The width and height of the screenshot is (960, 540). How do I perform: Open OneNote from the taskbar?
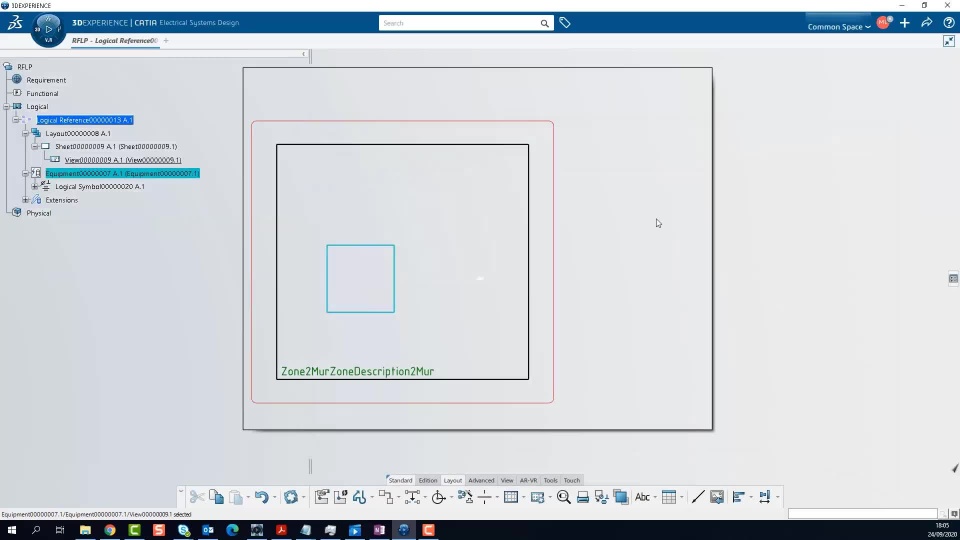[379, 530]
